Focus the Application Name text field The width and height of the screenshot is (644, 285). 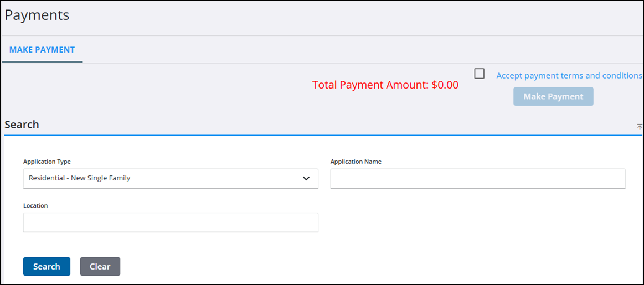tap(477, 178)
